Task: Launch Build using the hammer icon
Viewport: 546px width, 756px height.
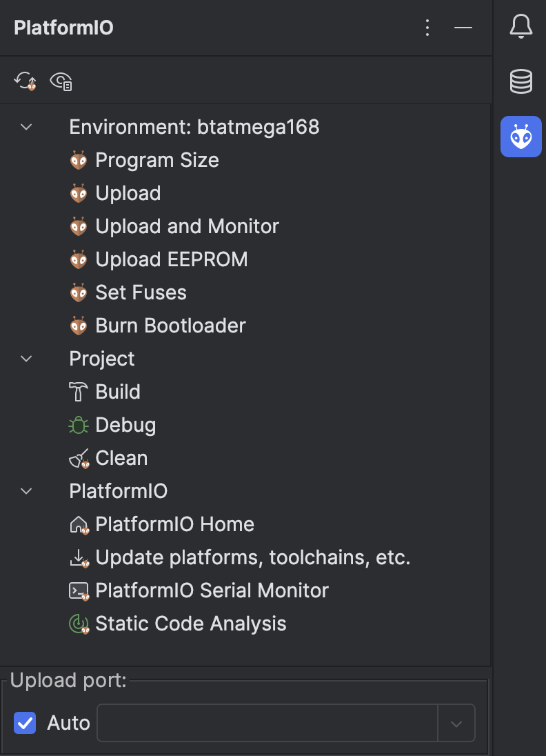Action: coord(78,392)
